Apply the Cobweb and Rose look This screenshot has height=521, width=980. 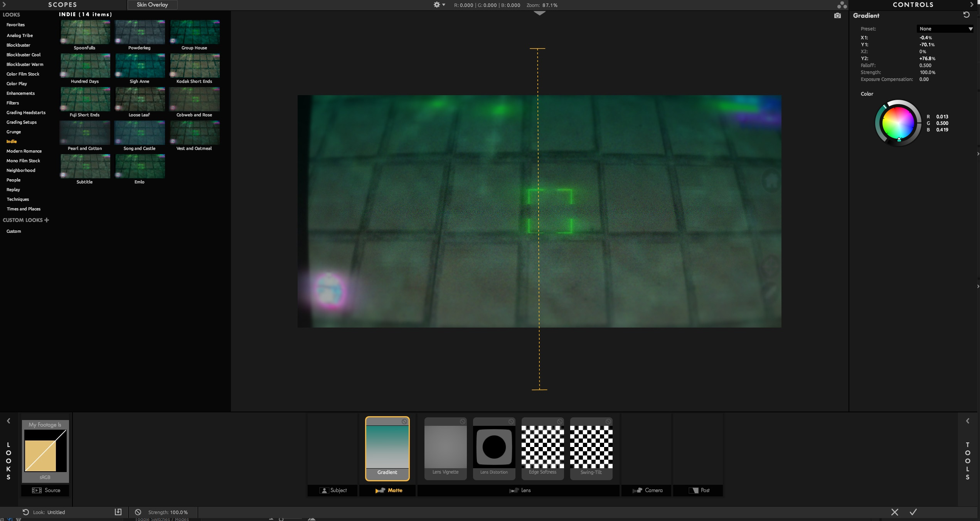click(x=195, y=99)
